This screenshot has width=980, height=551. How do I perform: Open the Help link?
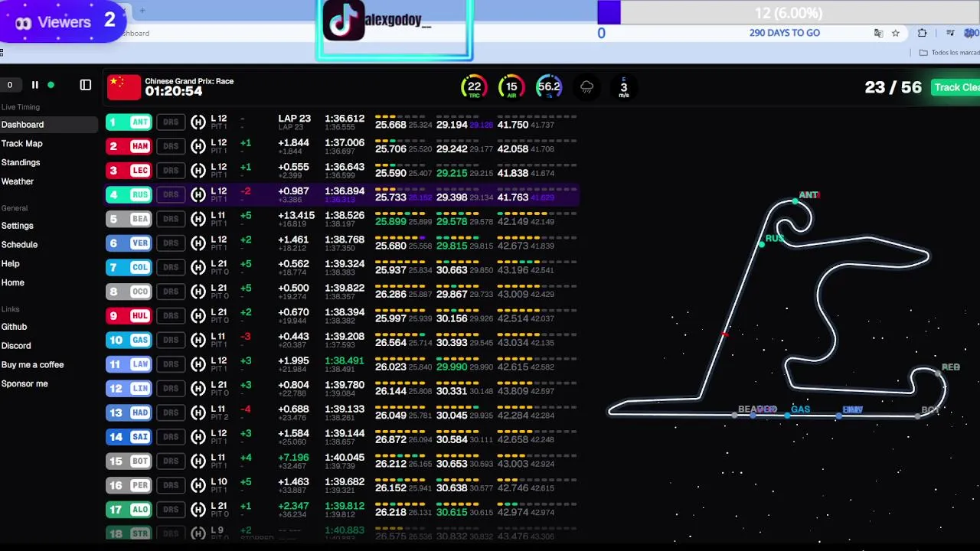[x=11, y=263]
